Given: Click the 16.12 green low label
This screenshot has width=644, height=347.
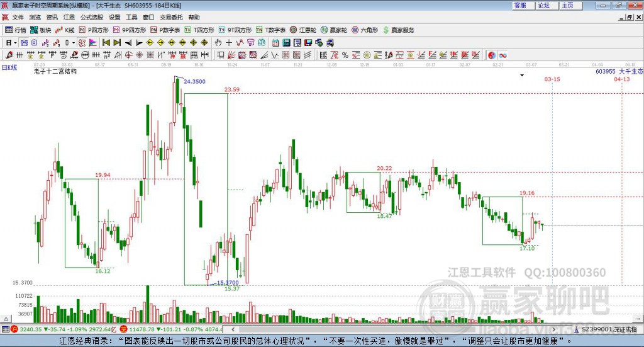Looking at the screenshot, I should coord(103,271).
